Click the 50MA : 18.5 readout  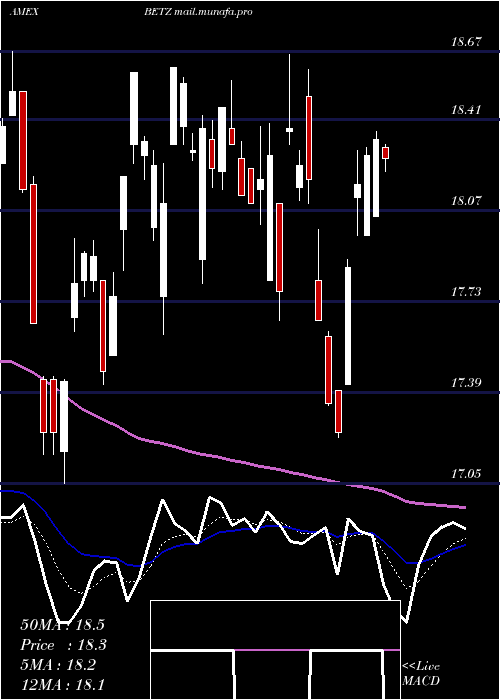tap(62, 625)
